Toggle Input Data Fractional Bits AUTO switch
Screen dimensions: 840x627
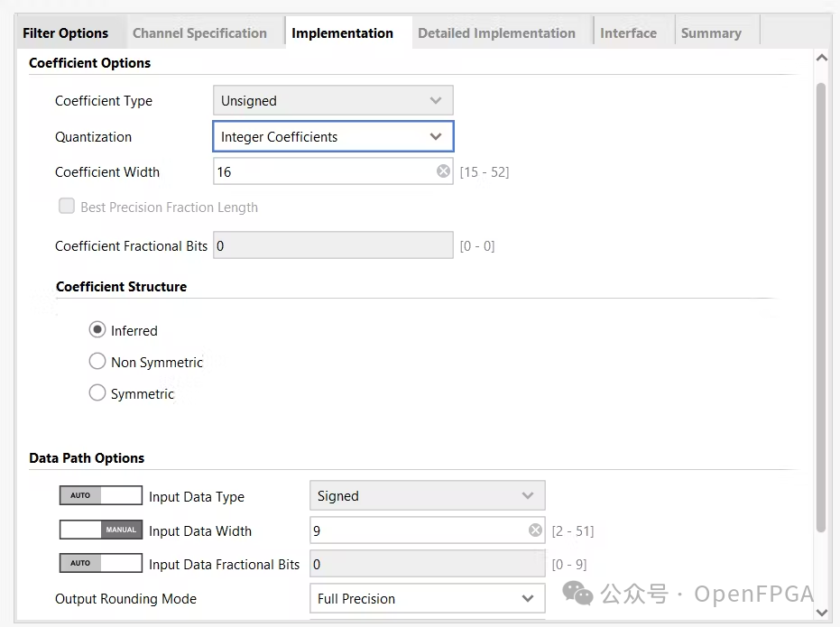tap(101, 564)
